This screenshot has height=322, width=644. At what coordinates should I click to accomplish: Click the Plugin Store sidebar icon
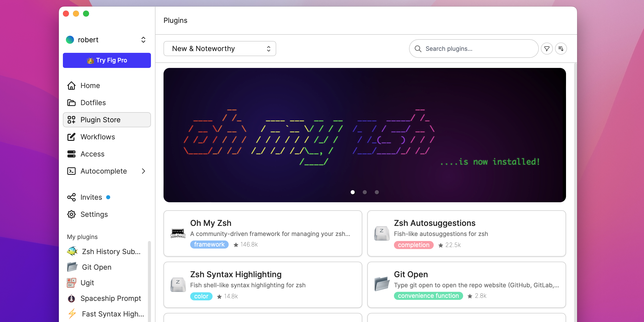(71, 119)
